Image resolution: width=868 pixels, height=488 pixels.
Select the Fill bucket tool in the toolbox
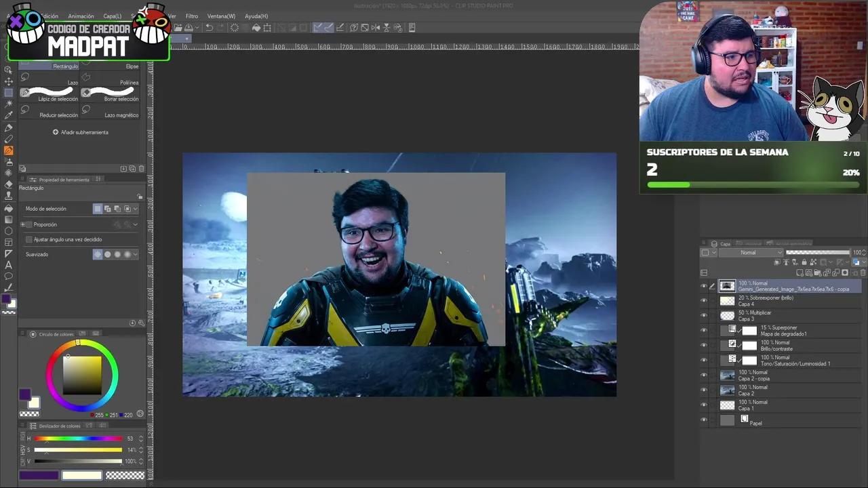point(9,208)
